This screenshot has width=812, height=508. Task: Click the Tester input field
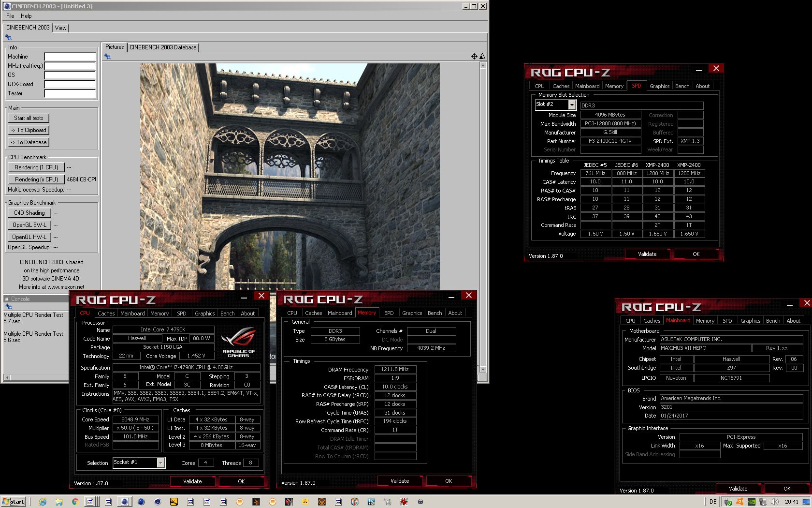(70, 93)
